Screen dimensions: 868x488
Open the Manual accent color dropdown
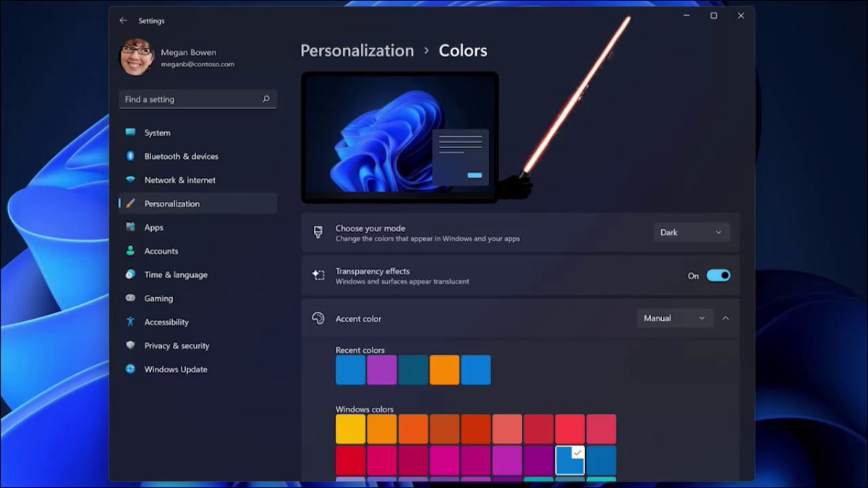tap(675, 318)
